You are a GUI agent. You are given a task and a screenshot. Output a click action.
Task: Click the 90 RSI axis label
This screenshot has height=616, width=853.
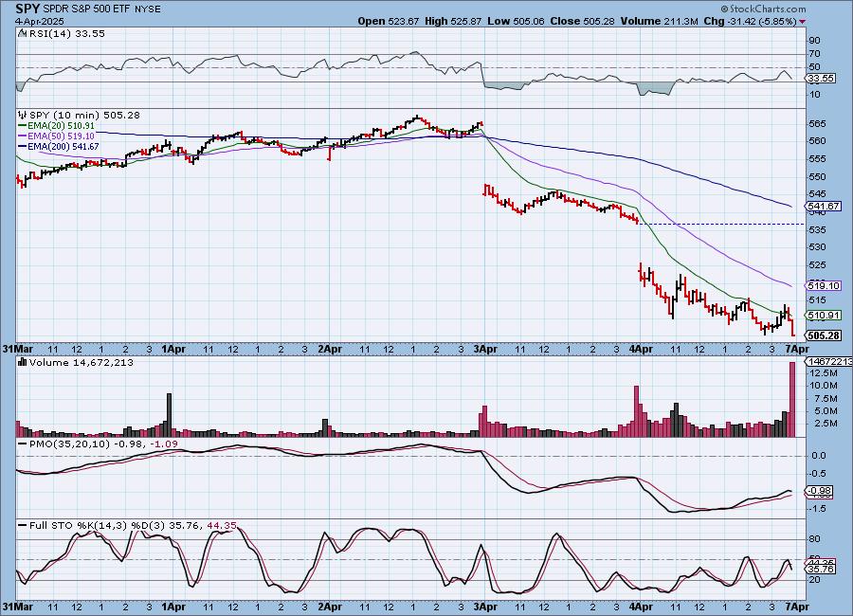pyautogui.click(x=815, y=40)
